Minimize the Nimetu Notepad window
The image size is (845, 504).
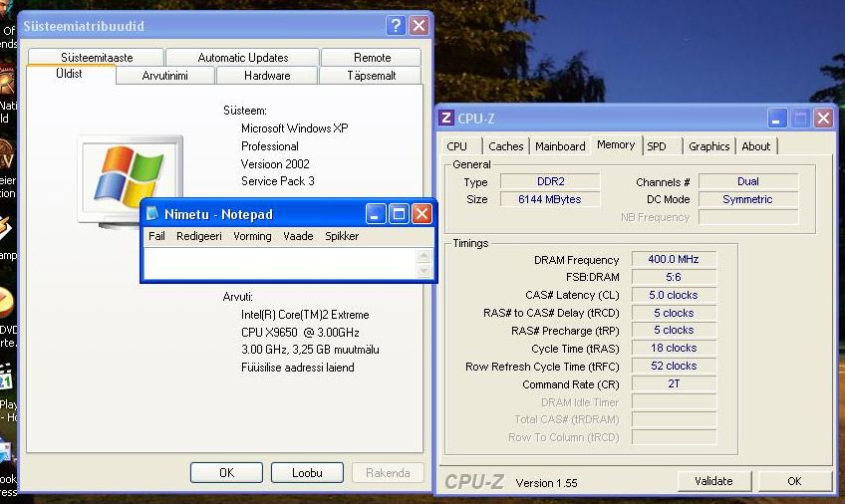pyautogui.click(x=376, y=214)
